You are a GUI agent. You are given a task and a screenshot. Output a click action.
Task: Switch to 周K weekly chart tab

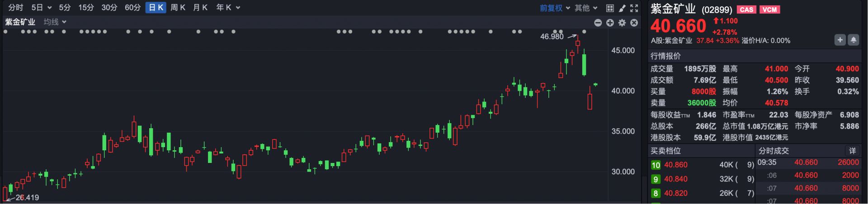[178, 8]
